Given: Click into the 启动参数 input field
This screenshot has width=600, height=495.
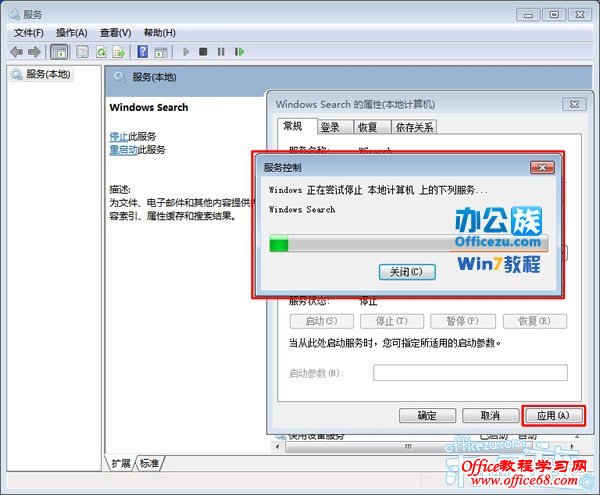Looking at the screenshot, I should coord(470,373).
